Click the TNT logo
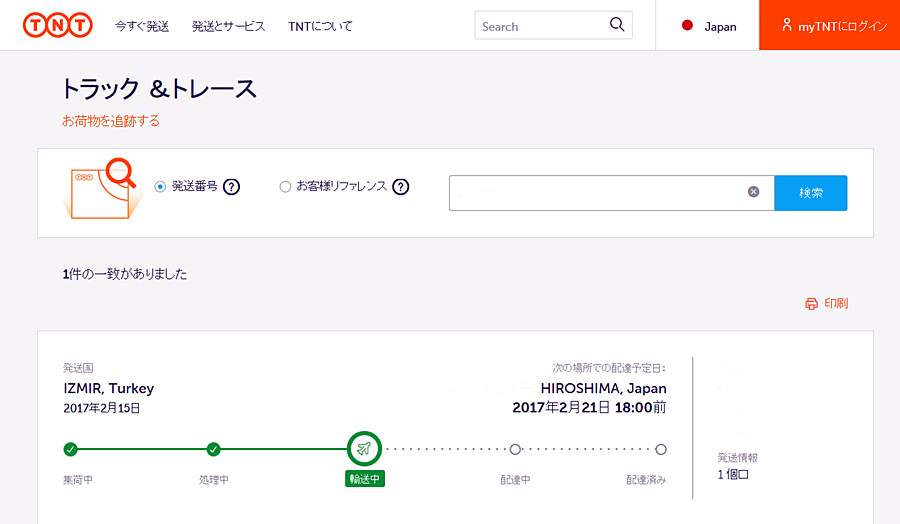Screen dimensions: 900x524 (58, 25)
